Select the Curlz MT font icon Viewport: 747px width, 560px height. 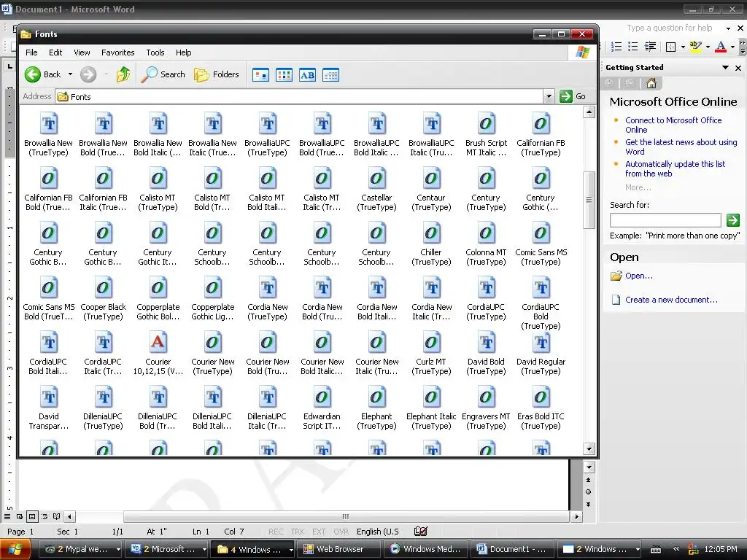(431, 343)
